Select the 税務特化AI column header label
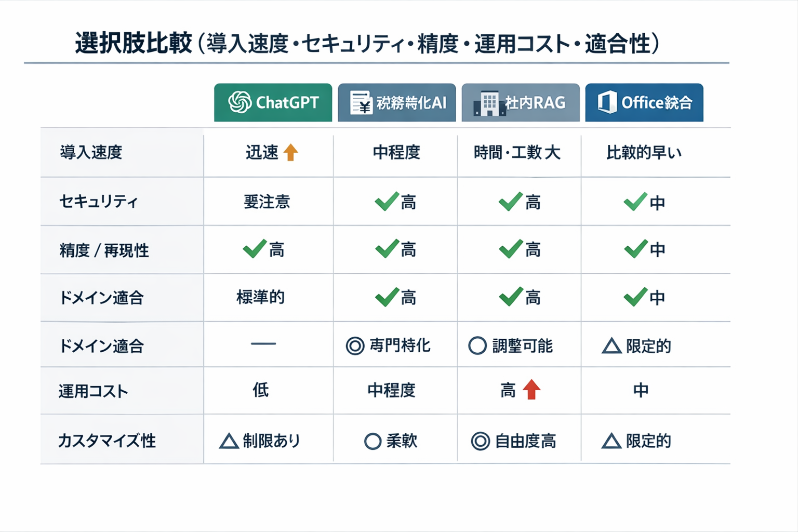The width and height of the screenshot is (798, 532). click(x=411, y=103)
